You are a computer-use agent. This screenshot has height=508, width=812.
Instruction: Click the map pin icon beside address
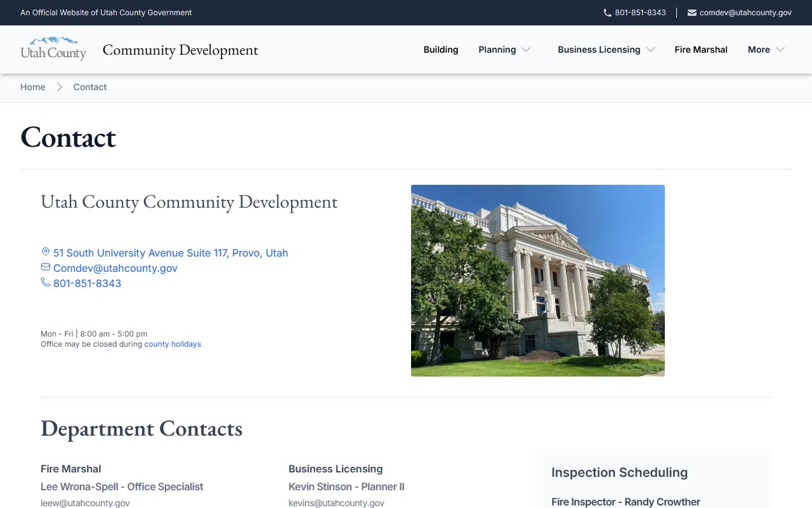pyautogui.click(x=46, y=253)
